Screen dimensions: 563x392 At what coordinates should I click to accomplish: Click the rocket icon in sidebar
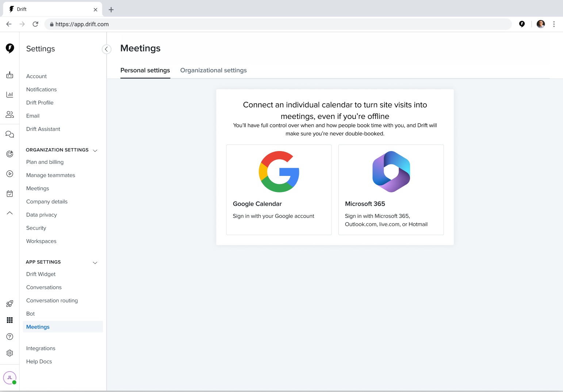(10, 304)
